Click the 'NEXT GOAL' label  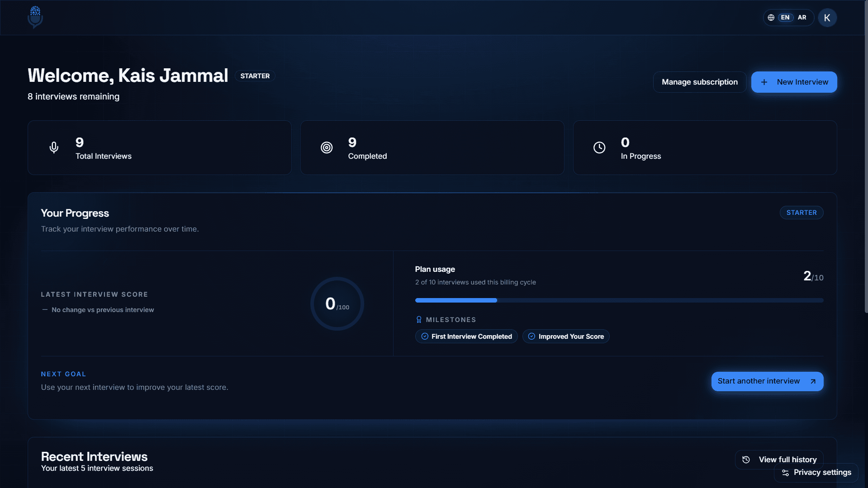63,374
